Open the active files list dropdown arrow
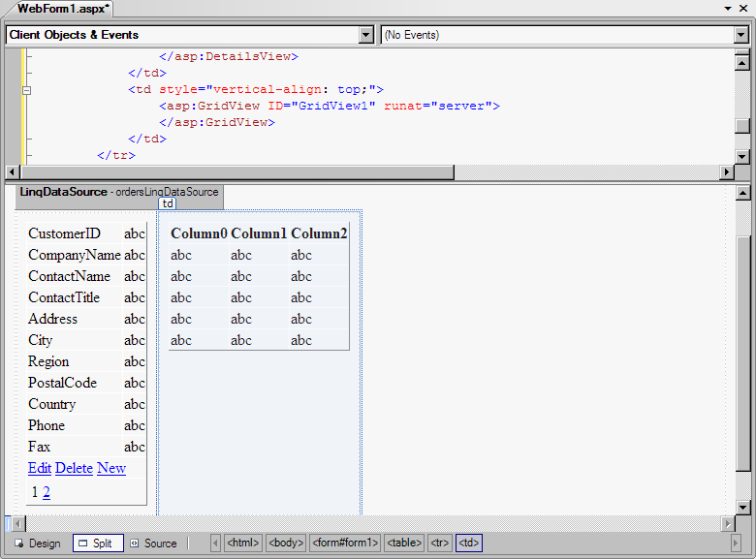Screen dimensions: 756x559 coord(728,8)
